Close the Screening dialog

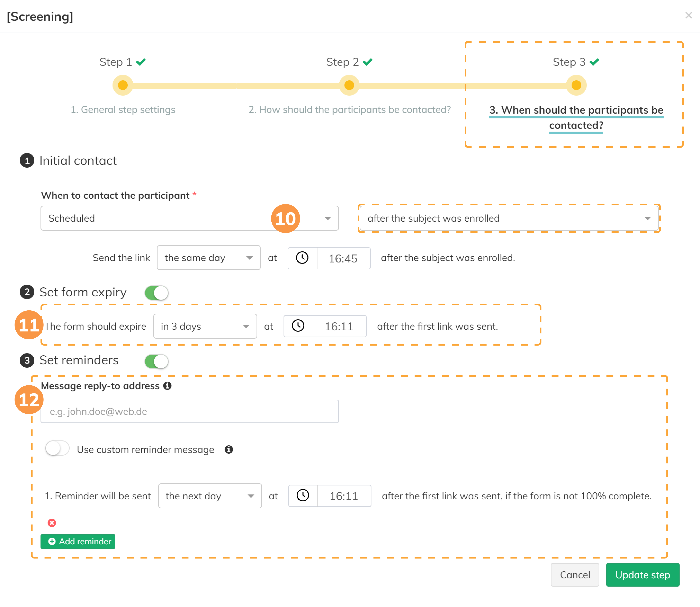(688, 16)
